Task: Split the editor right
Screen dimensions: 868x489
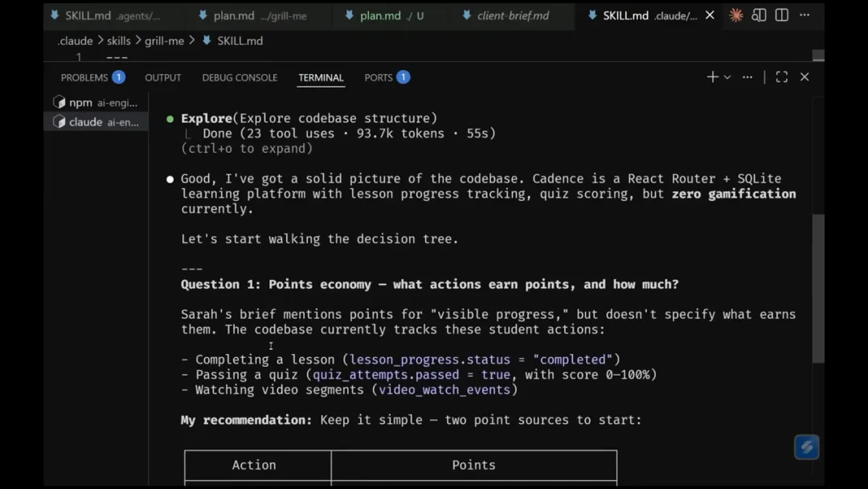Action: click(782, 15)
